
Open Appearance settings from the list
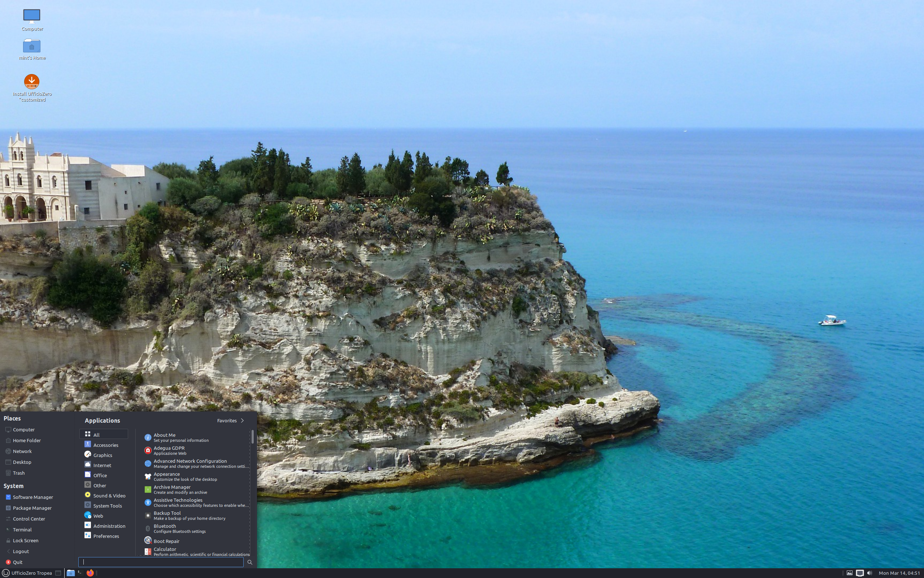(196, 476)
